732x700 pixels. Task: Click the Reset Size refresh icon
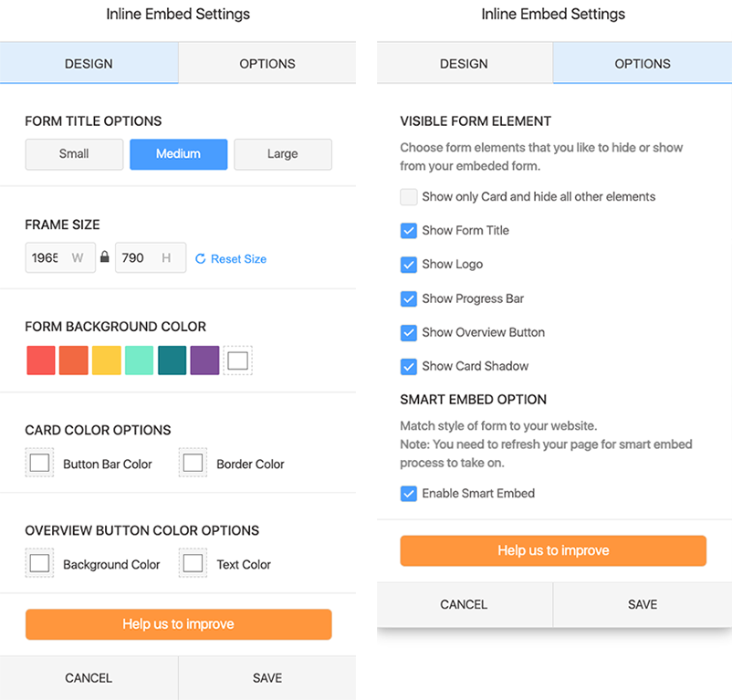201,259
